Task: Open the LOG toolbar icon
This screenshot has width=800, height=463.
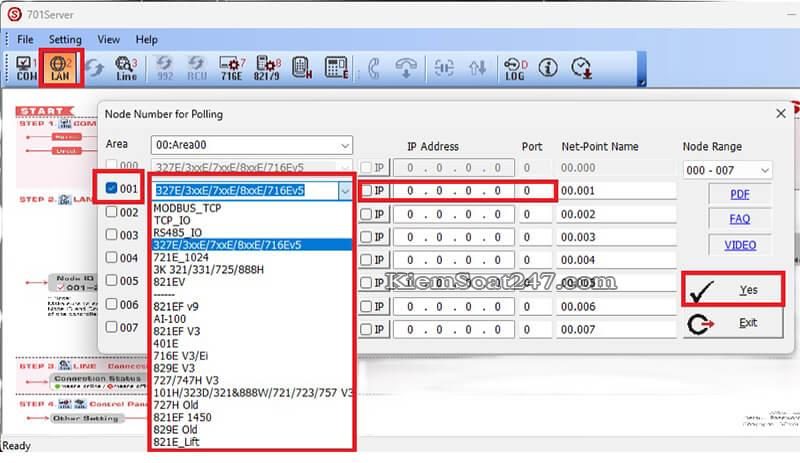Action: pyautogui.click(x=515, y=68)
